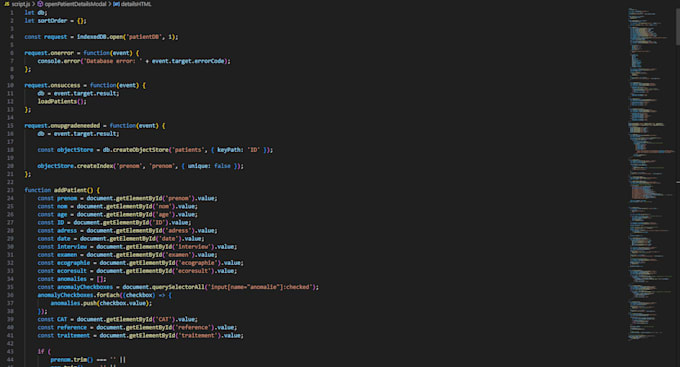
Task: Click 'console.error' on line 7
Action: pos(59,61)
